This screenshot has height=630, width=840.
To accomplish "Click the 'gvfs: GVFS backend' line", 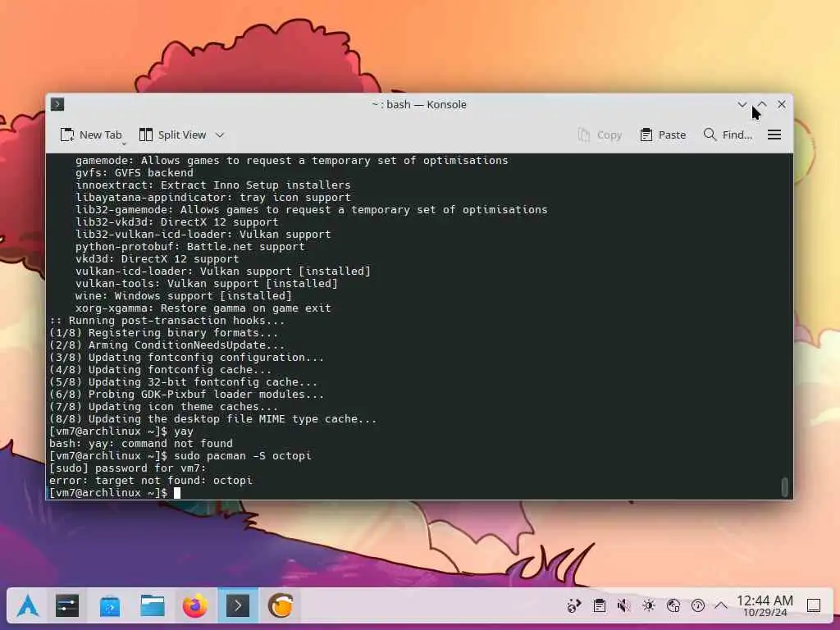I will click(134, 172).
